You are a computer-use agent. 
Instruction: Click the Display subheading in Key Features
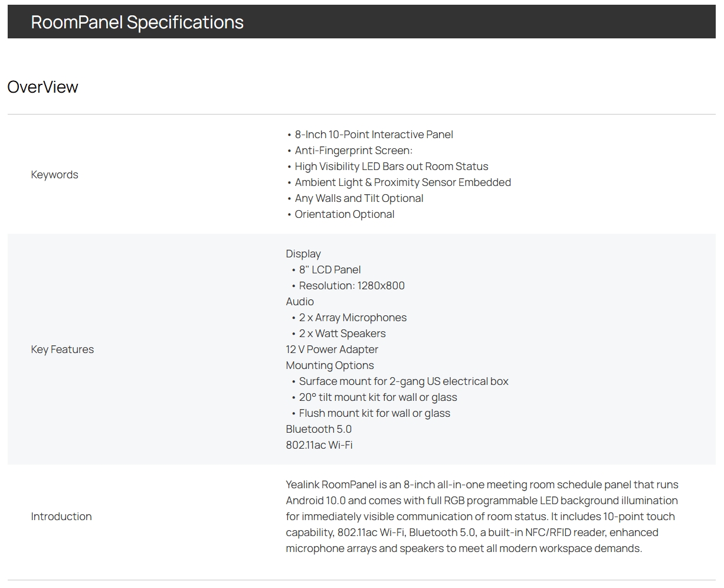(x=303, y=254)
